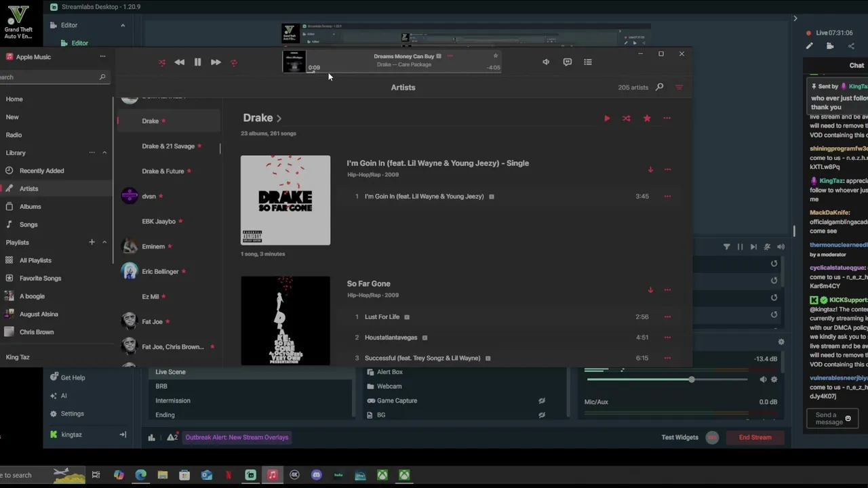This screenshot has width=868, height=488.
Task: Seek within the song progress bar
Action: tap(404, 72)
